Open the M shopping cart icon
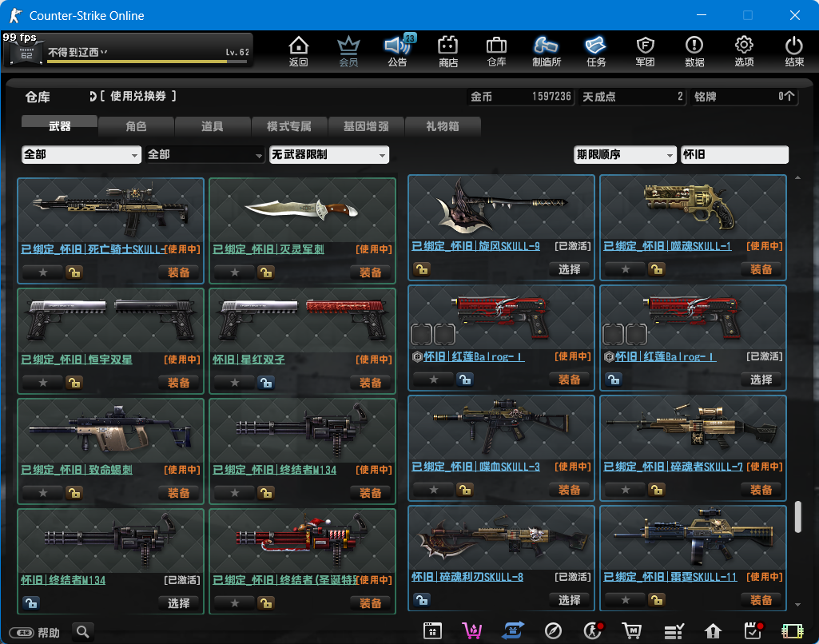 (x=631, y=631)
